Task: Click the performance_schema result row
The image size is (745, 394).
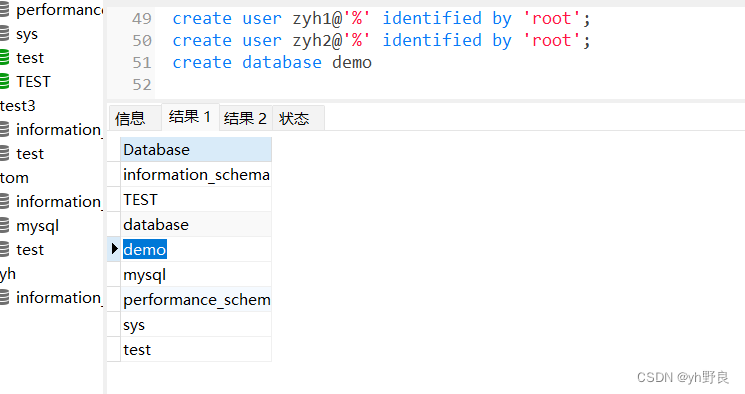Action: tap(196, 299)
